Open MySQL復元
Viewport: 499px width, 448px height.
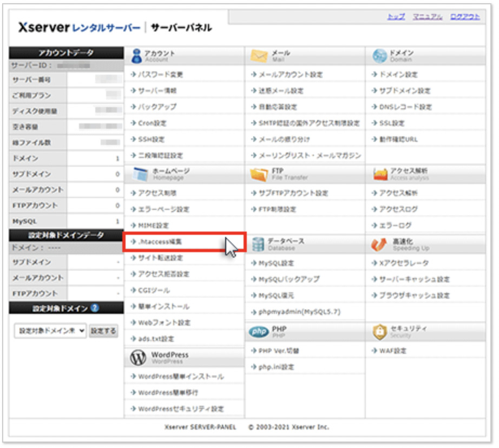point(276,295)
